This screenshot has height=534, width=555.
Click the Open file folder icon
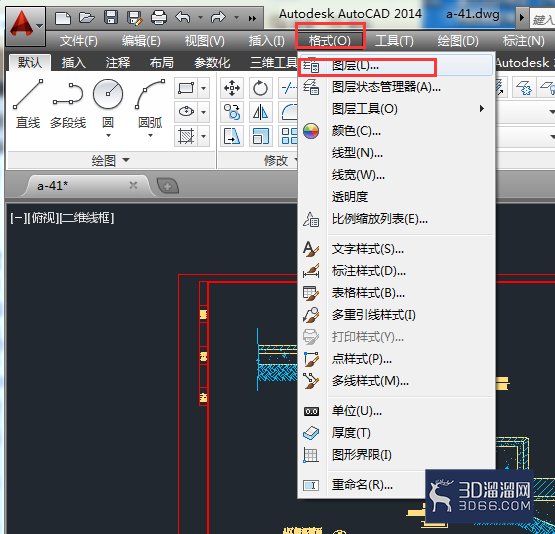(x=86, y=17)
